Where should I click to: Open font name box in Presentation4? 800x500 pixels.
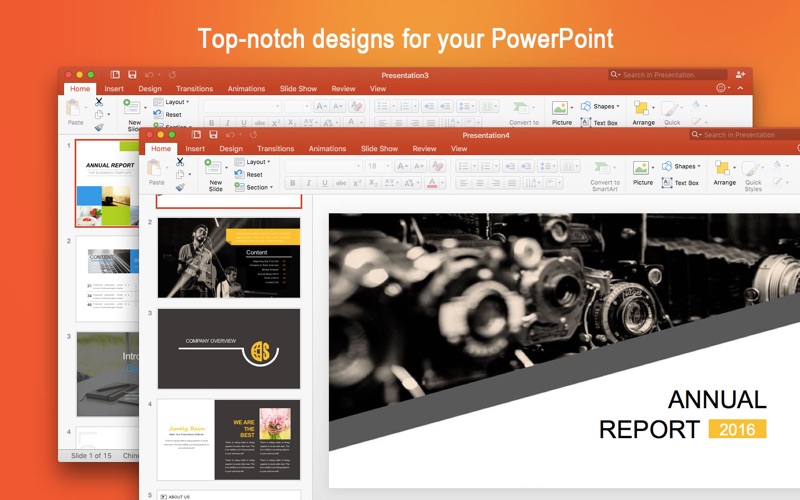[x=323, y=166]
